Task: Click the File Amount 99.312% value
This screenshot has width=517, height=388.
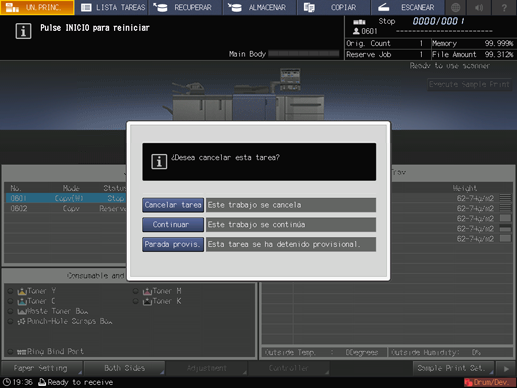Action: [x=499, y=54]
